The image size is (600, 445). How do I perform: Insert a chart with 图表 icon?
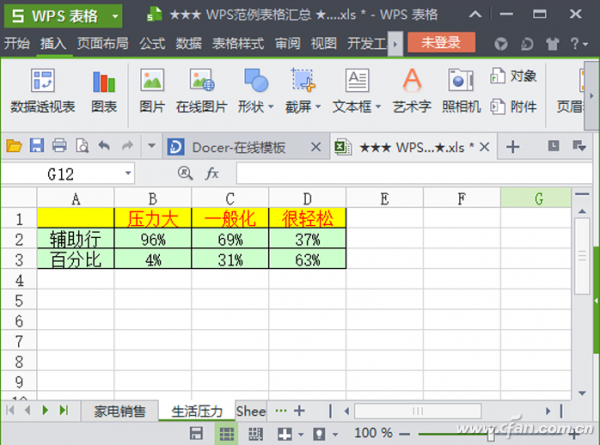[104, 91]
